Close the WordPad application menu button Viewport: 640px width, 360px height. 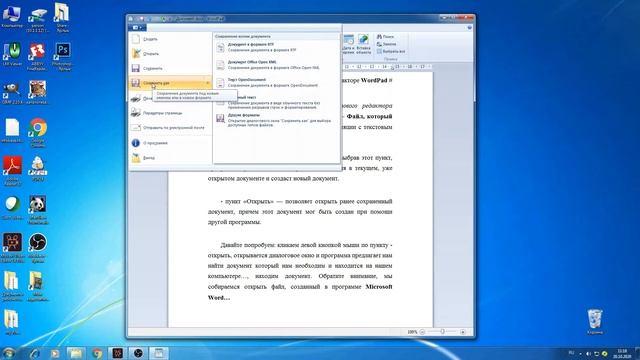[x=137, y=27]
